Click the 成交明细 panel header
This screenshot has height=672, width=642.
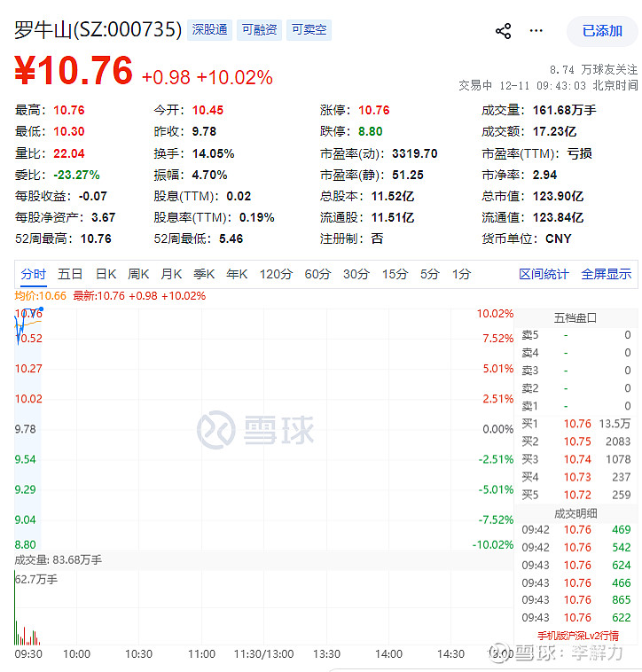(x=575, y=513)
